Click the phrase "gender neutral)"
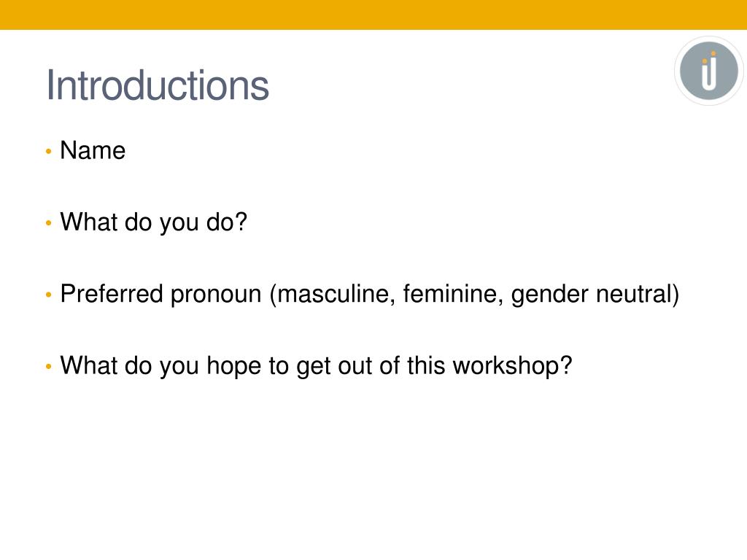This screenshot has height=560, width=747. point(595,294)
